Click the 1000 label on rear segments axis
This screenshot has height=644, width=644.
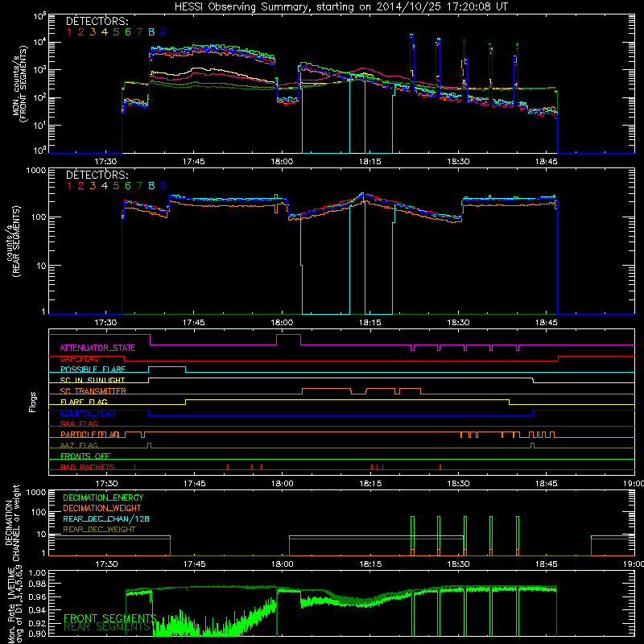[36, 170]
